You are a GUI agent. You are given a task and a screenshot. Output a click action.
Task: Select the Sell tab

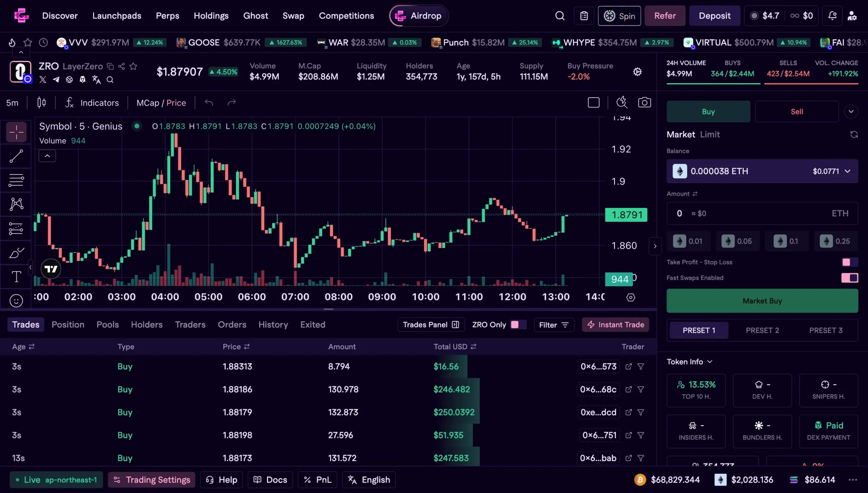[x=796, y=112]
